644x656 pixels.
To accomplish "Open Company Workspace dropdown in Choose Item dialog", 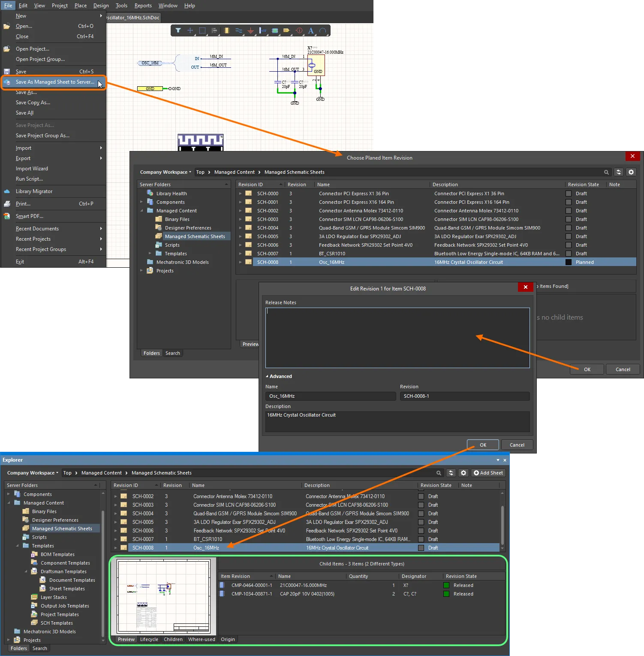I will point(166,172).
